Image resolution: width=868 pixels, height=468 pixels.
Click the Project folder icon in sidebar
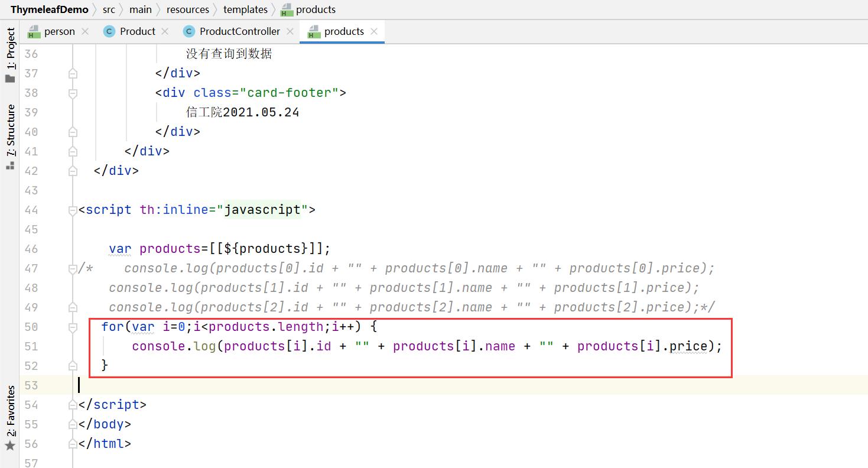tap(10, 78)
